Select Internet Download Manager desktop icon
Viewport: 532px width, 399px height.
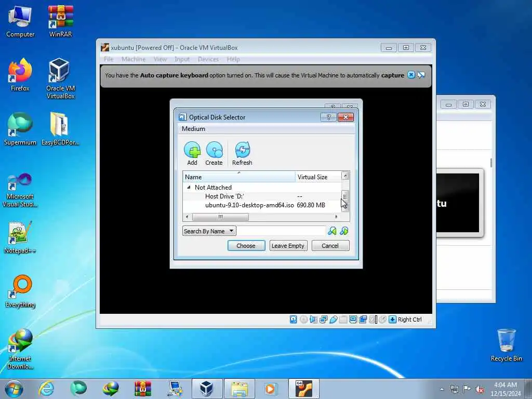tap(20, 349)
